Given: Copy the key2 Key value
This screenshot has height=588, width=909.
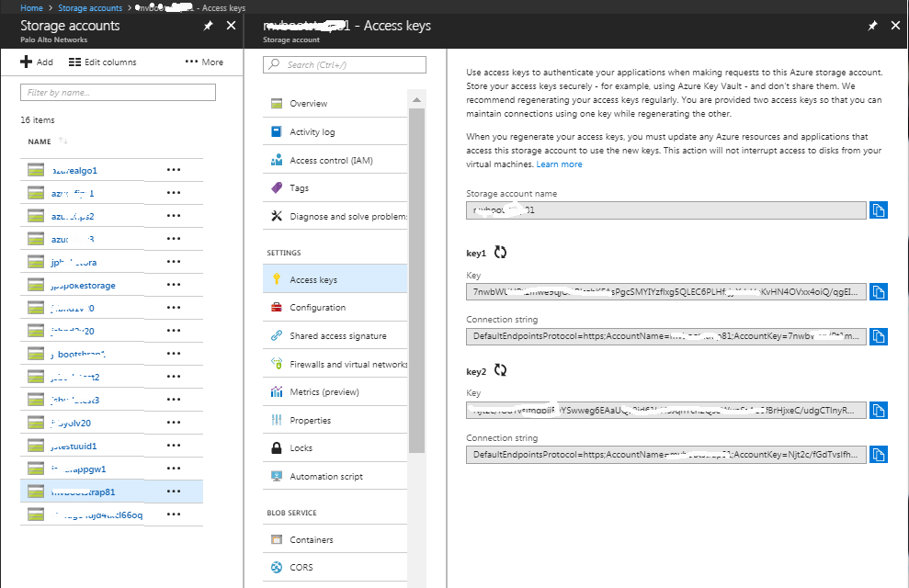Looking at the screenshot, I should point(879,411).
